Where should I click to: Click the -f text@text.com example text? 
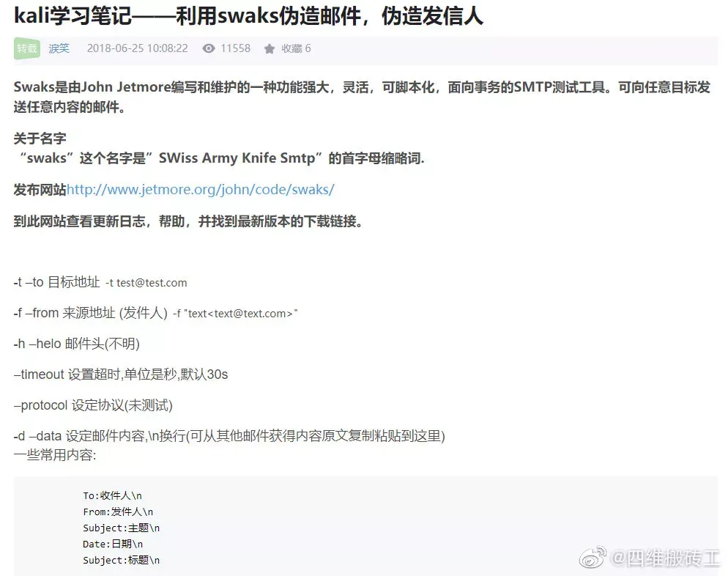(235, 314)
